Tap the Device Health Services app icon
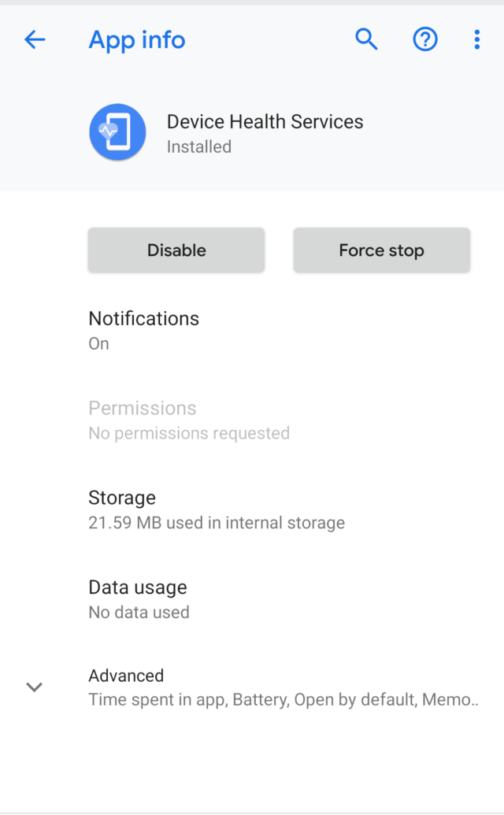Image resolution: width=504 pixels, height=815 pixels. point(117,132)
